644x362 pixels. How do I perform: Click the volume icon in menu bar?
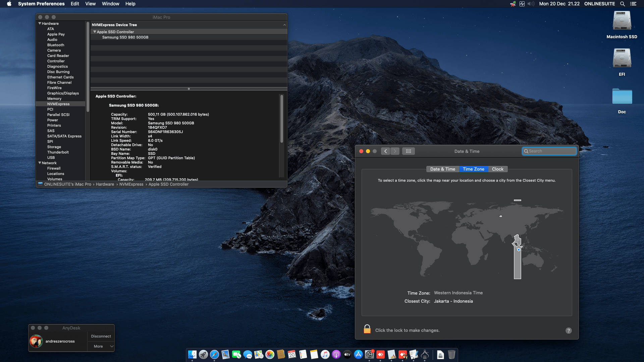tap(531, 4)
